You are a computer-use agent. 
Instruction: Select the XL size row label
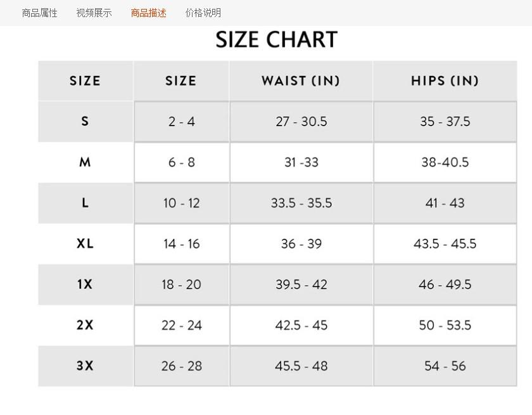point(85,244)
